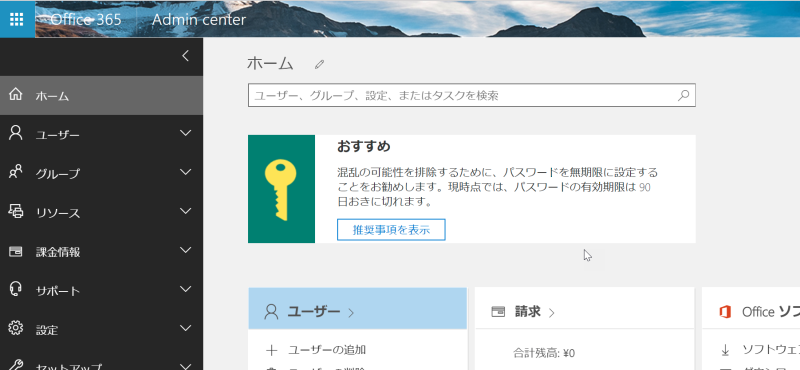Select ユーザー in the navigation menu
The width and height of the screenshot is (800, 370).
(x=101, y=135)
